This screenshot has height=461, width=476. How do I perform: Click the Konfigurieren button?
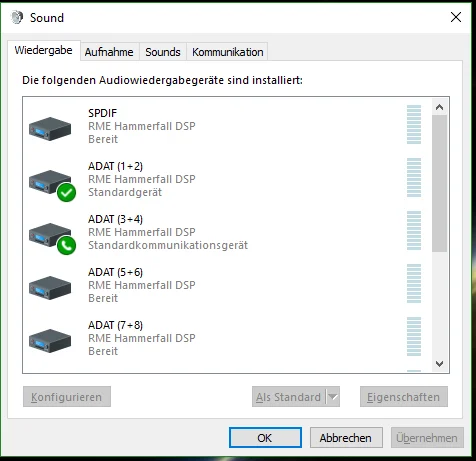pyautogui.click(x=67, y=397)
